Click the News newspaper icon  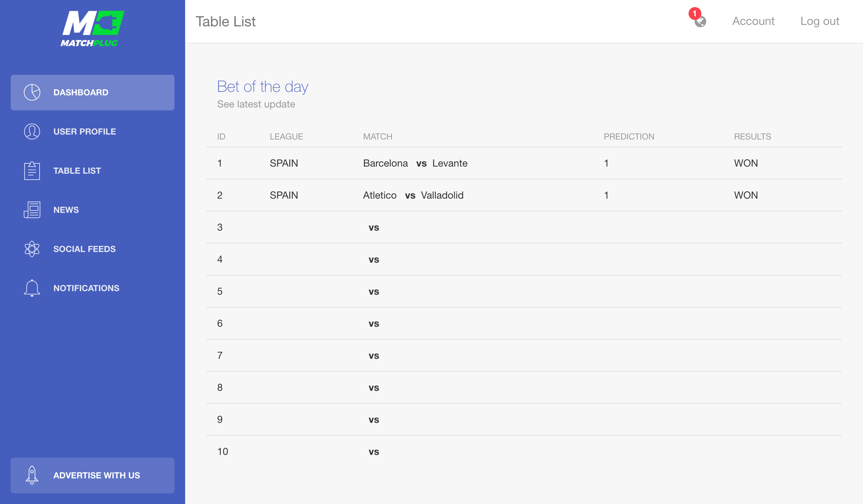32,210
